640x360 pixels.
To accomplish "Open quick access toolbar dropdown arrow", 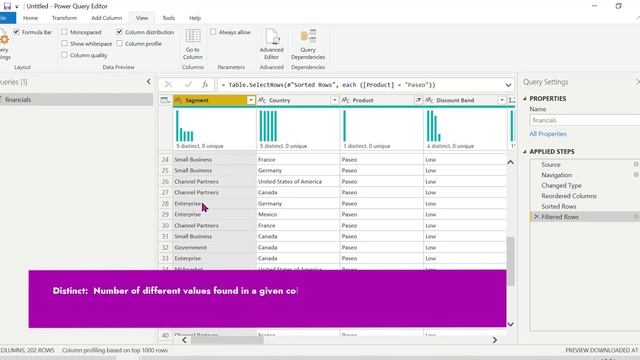I will coord(17,7).
